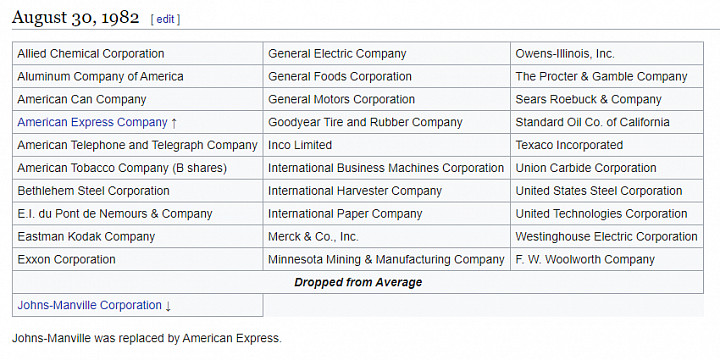
Task: Select the Eastman Kodak Company cell
Action: [x=138, y=236]
